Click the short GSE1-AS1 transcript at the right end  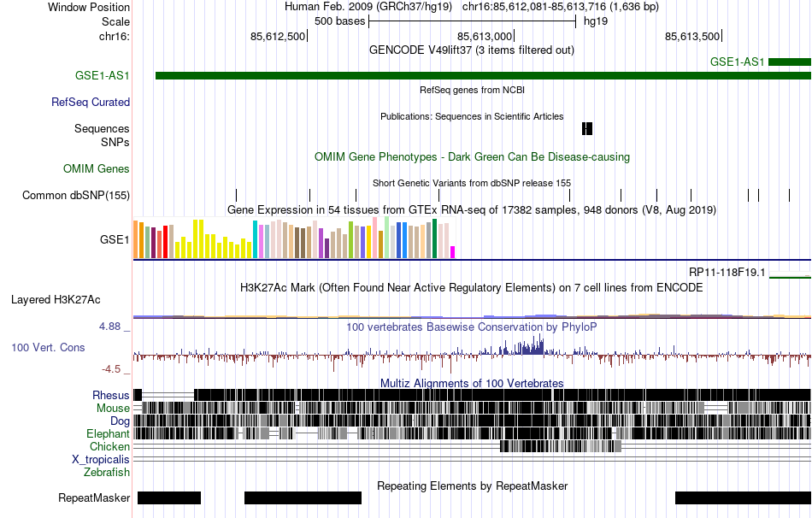pos(790,62)
